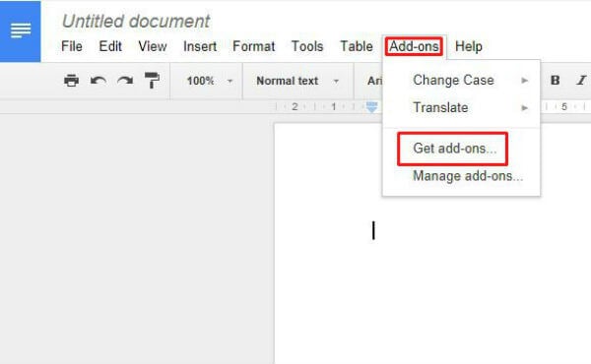Select Get add-ons menu entry
591x364 pixels.
tap(453, 149)
